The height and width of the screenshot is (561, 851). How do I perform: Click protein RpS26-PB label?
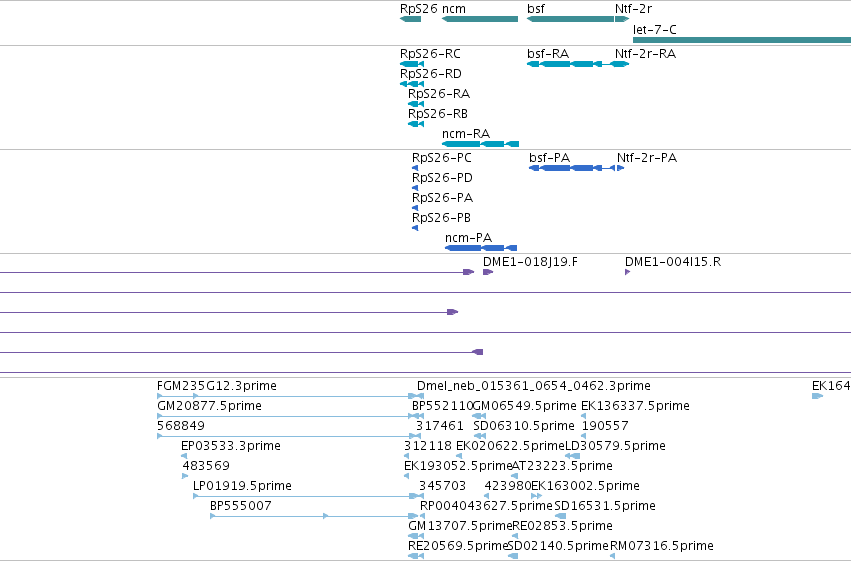coord(441,218)
